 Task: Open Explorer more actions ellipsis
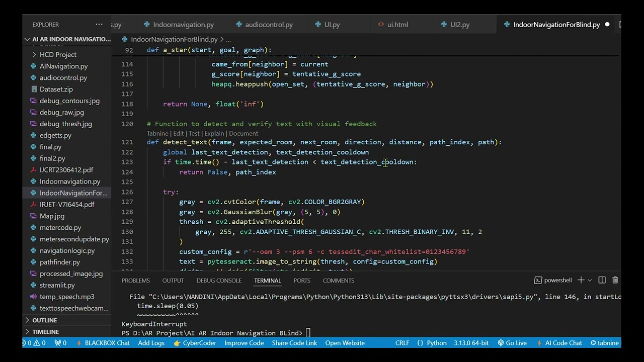99,24
